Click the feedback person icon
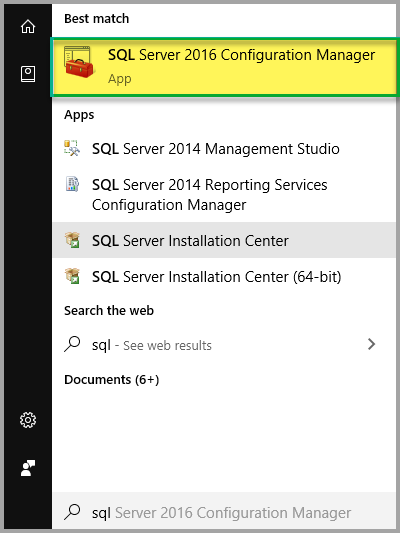This screenshot has width=400, height=533. tap(28, 468)
